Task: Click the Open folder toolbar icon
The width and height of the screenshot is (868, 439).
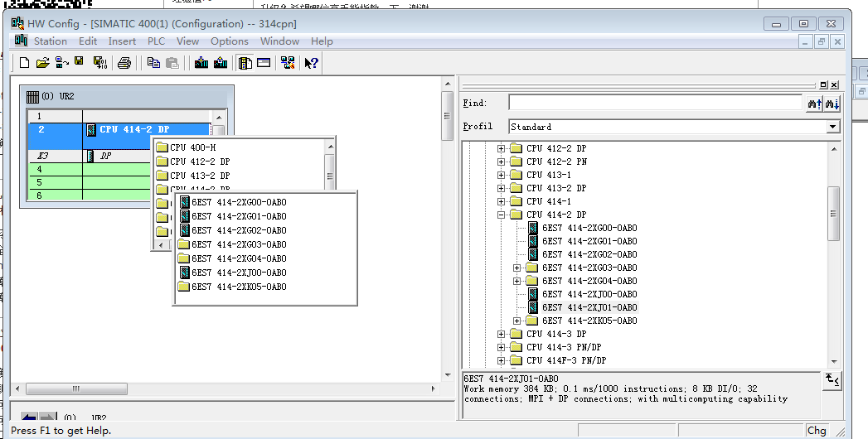Action: (x=42, y=62)
